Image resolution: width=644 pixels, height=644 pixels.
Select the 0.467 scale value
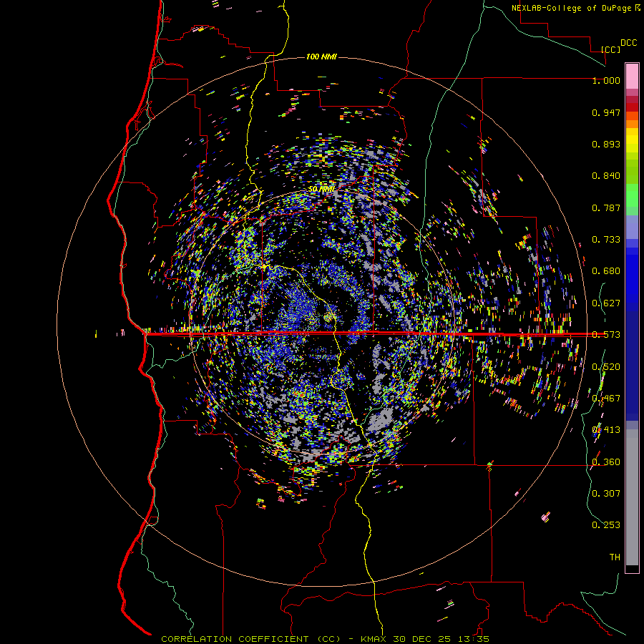[x=606, y=399]
